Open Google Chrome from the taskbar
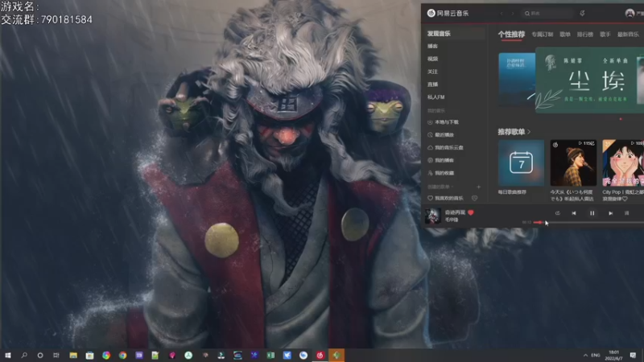Screen dimensions: 644x362 click(122, 356)
